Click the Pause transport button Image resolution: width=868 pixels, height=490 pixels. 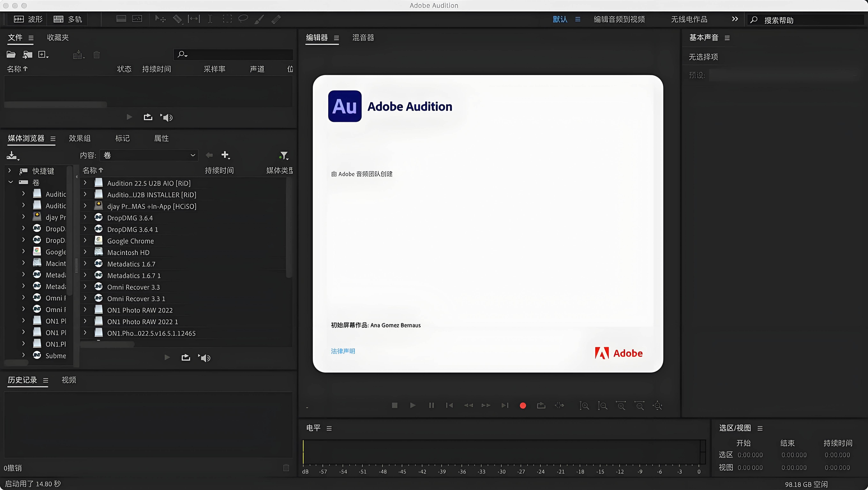click(431, 405)
